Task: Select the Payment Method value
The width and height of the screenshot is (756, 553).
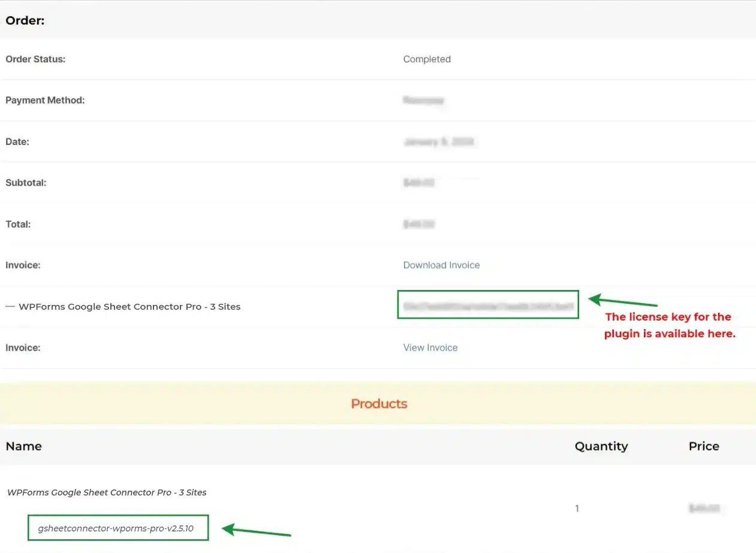Action: click(424, 100)
